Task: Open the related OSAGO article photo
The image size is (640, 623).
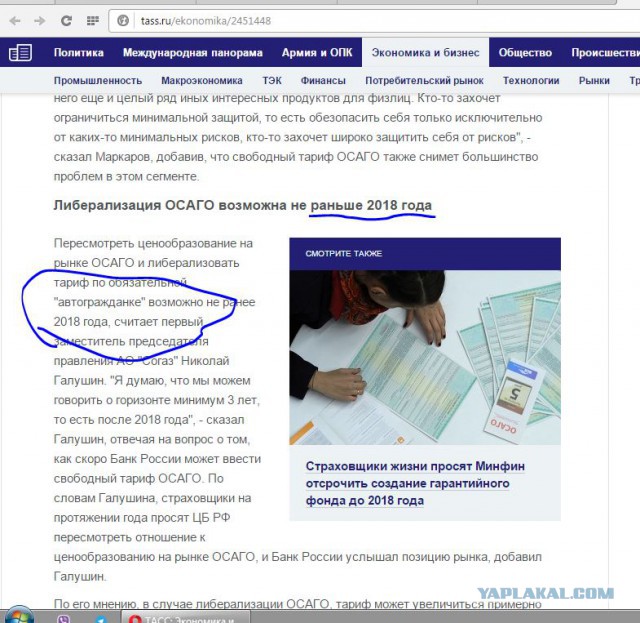Action: point(425,357)
